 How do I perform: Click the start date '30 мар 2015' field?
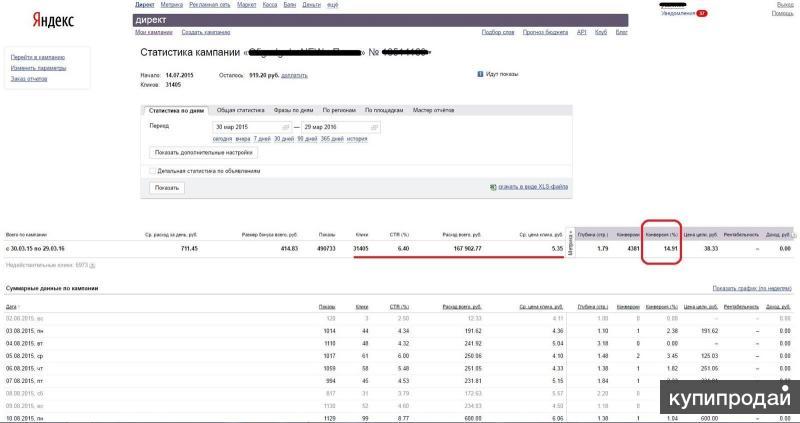pos(247,127)
